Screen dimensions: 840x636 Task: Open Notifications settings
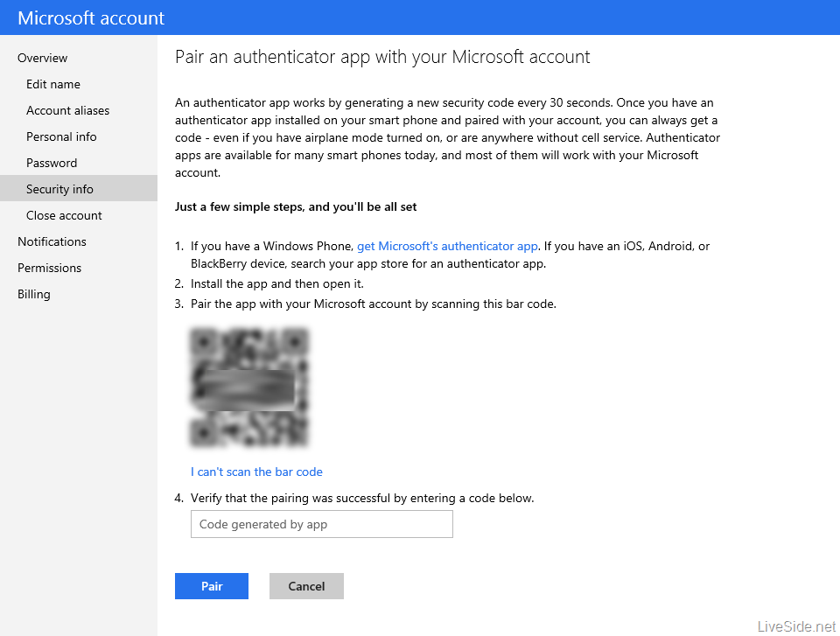point(52,241)
